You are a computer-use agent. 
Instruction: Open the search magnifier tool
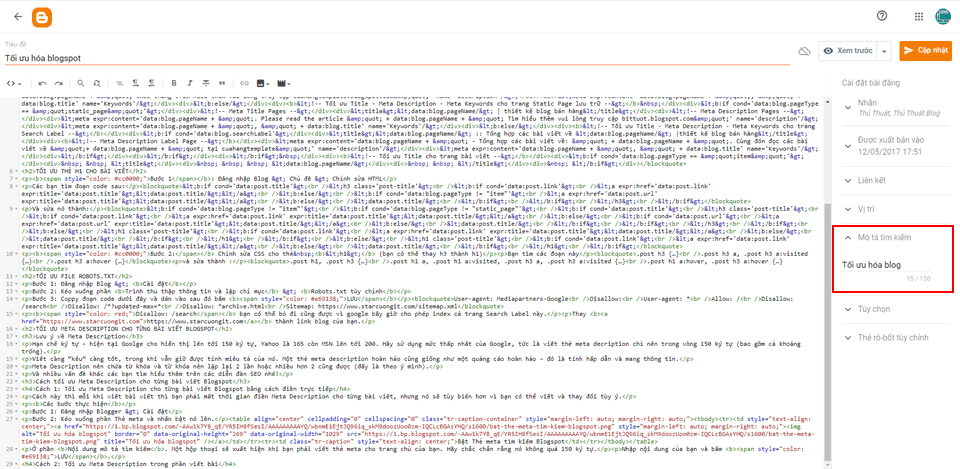point(81,83)
